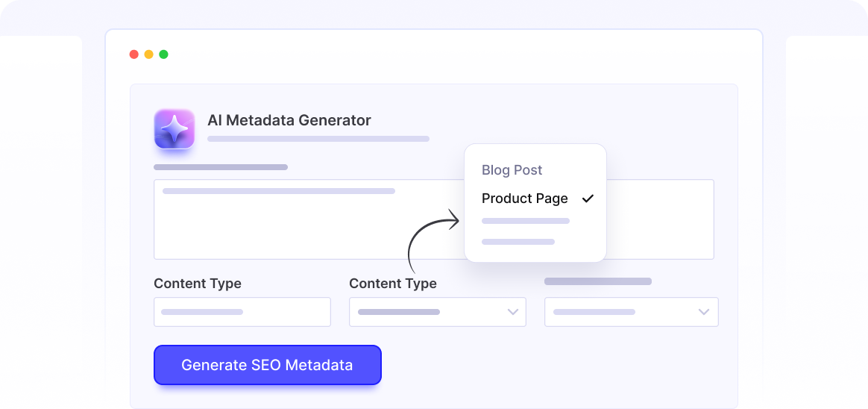Pick the last placeholder option in the popup menu

[x=518, y=242]
